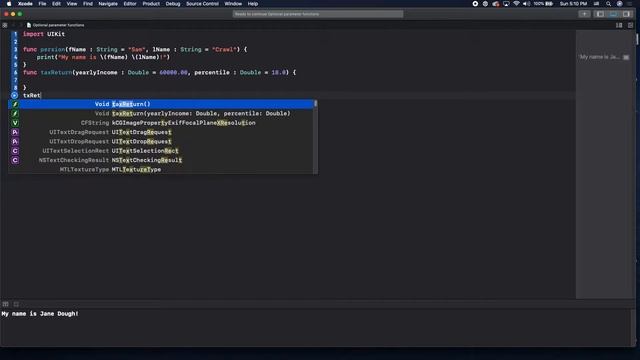
Task: Toggle the debug area view icon
Action: tap(6, 304)
